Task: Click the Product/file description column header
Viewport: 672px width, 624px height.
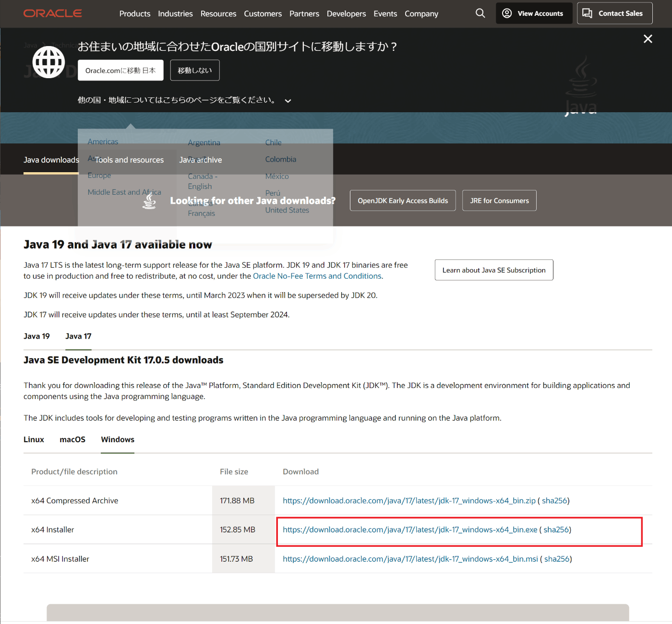Action: [x=74, y=471]
